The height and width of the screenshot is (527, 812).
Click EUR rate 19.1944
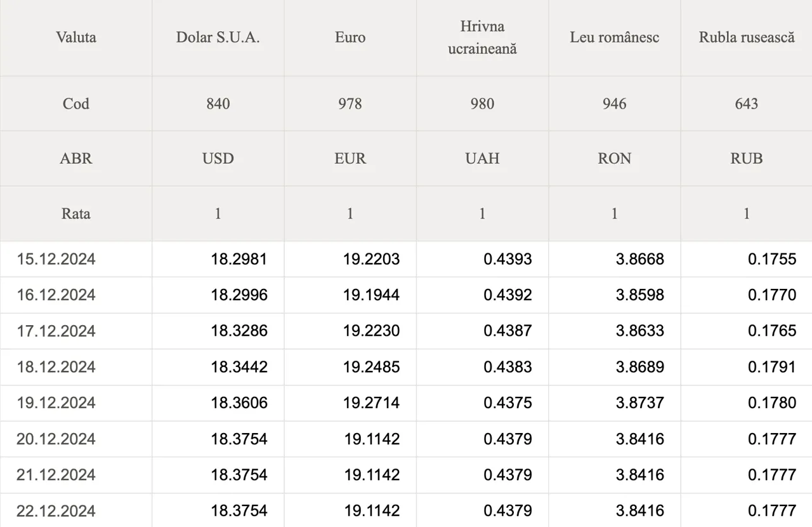(x=372, y=295)
